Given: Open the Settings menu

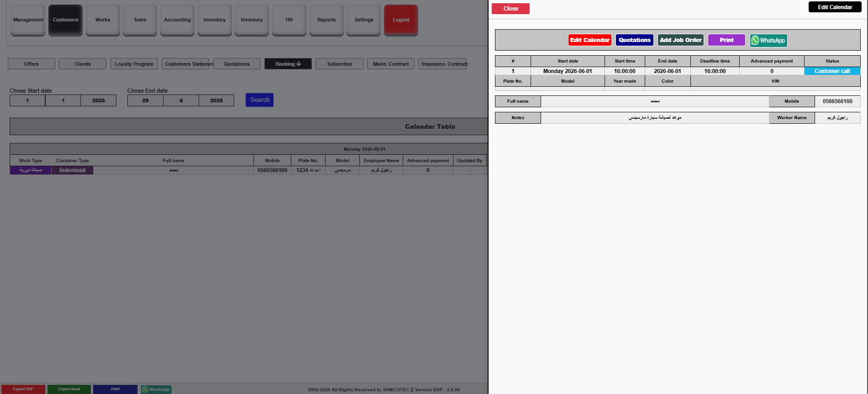Looking at the screenshot, I should [364, 20].
